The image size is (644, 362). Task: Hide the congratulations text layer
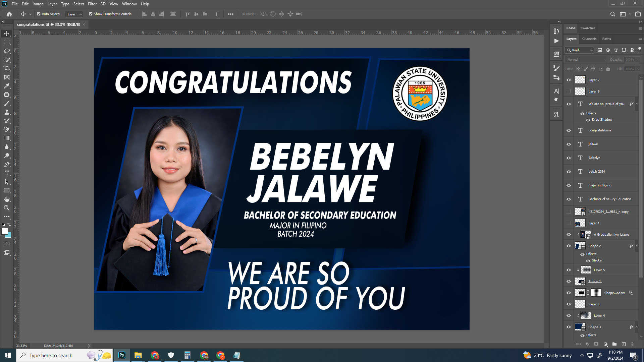click(x=569, y=130)
